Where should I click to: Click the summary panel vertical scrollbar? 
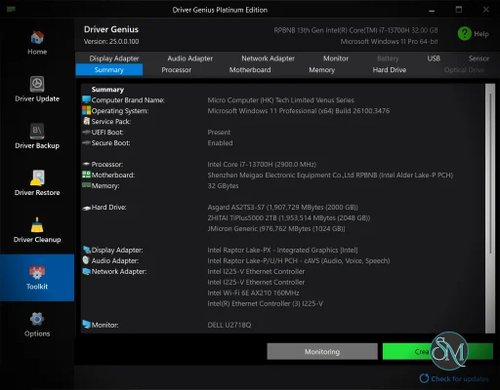coord(490,208)
